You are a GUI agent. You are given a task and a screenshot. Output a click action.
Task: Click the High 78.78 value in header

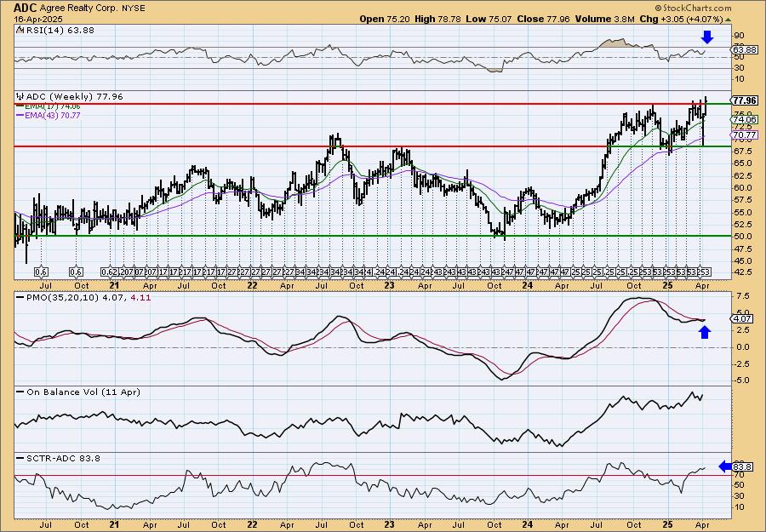tap(437, 19)
